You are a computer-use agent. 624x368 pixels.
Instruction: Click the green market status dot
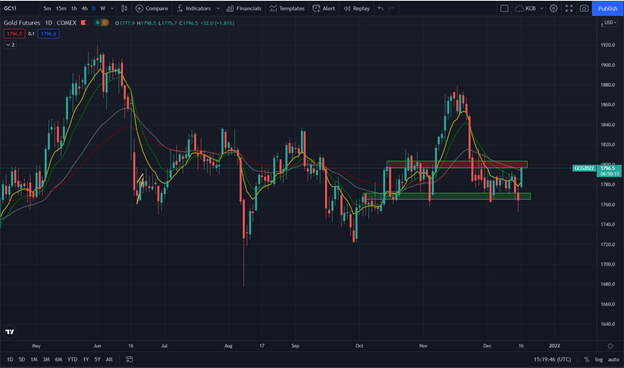click(97, 23)
